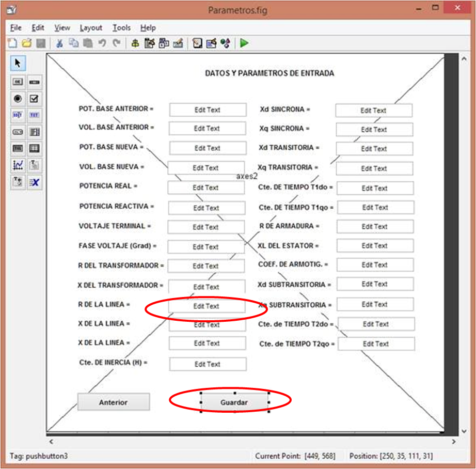The image size is (476, 469).
Task: Open the M-file Editor
Action: click(x=197, y=43)
